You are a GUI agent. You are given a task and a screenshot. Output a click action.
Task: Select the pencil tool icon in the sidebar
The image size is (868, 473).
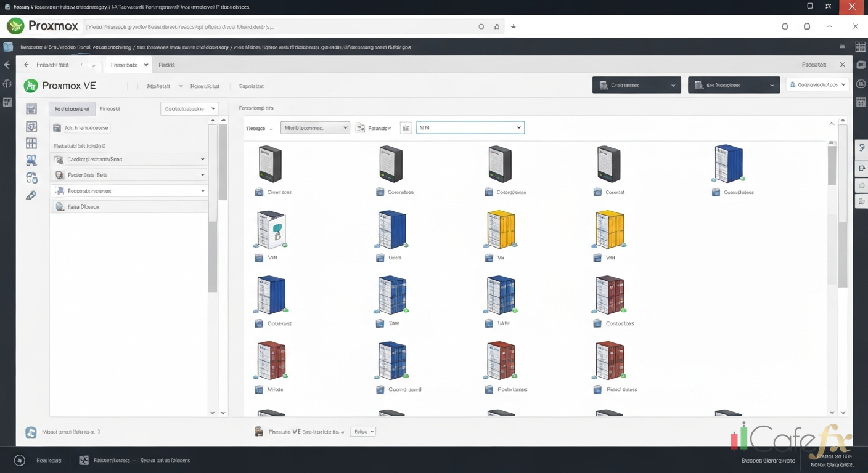click(31, 195)
